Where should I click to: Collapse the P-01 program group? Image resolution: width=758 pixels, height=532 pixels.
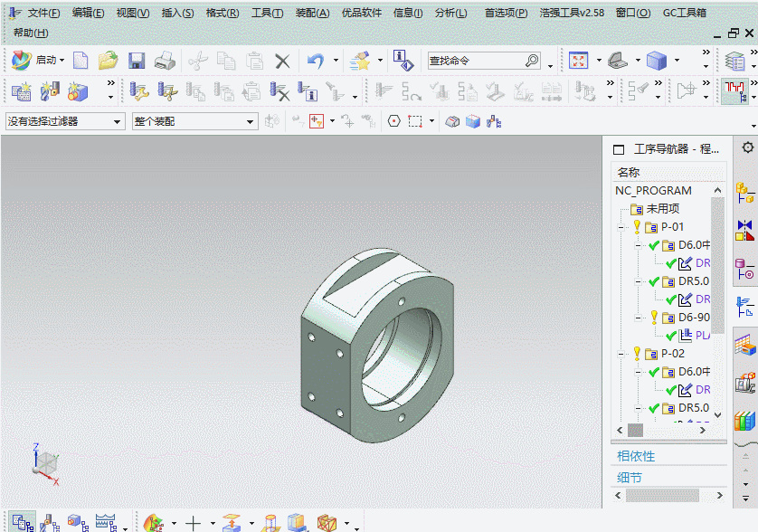click(621, 227)
